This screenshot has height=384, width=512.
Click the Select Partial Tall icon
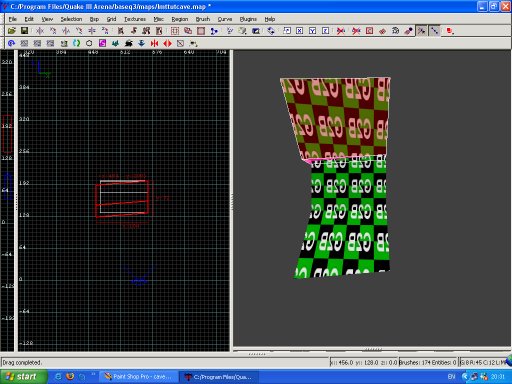click(146, 31)
